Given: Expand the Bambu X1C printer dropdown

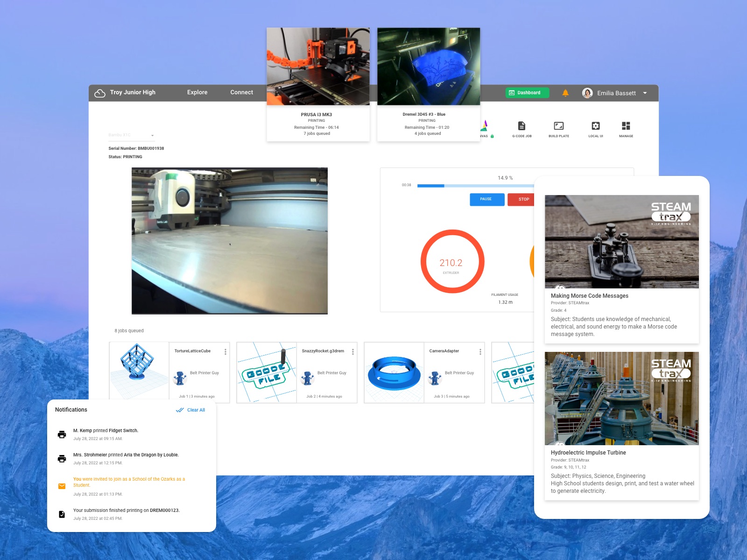Looking at the screenshot, I should tap(152, 135).
